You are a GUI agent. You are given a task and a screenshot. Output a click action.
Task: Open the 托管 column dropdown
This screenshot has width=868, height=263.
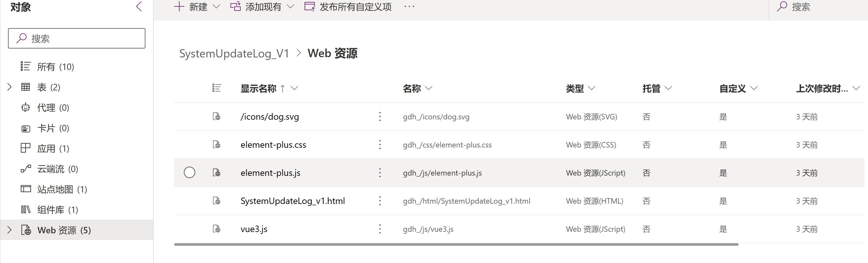click(668, 88)
